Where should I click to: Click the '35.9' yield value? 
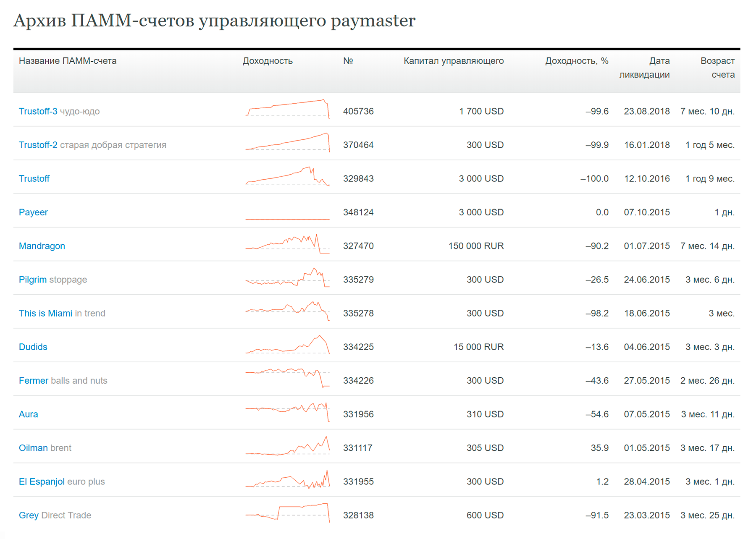click(x=600, y=448)
